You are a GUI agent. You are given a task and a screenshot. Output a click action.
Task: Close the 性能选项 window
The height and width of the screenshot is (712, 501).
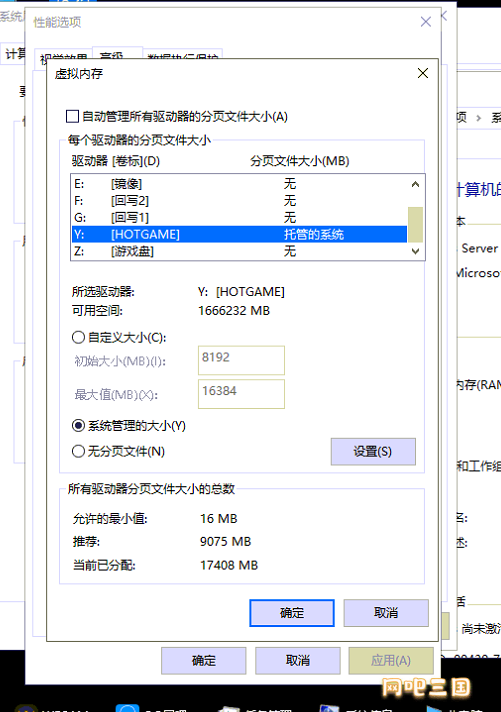tap(426, 22)
